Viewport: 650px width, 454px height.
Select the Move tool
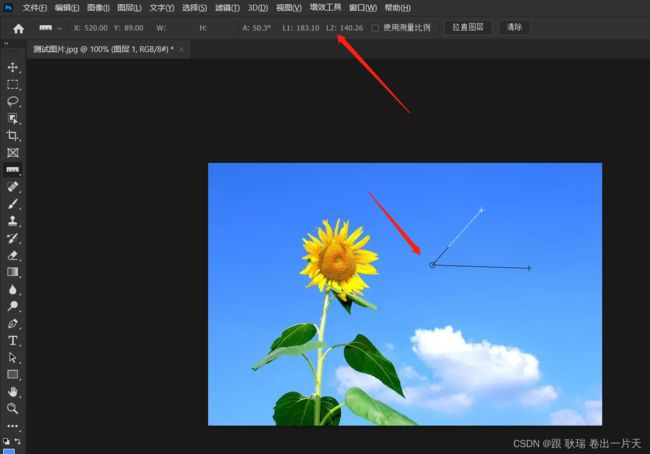coord(13,67)
